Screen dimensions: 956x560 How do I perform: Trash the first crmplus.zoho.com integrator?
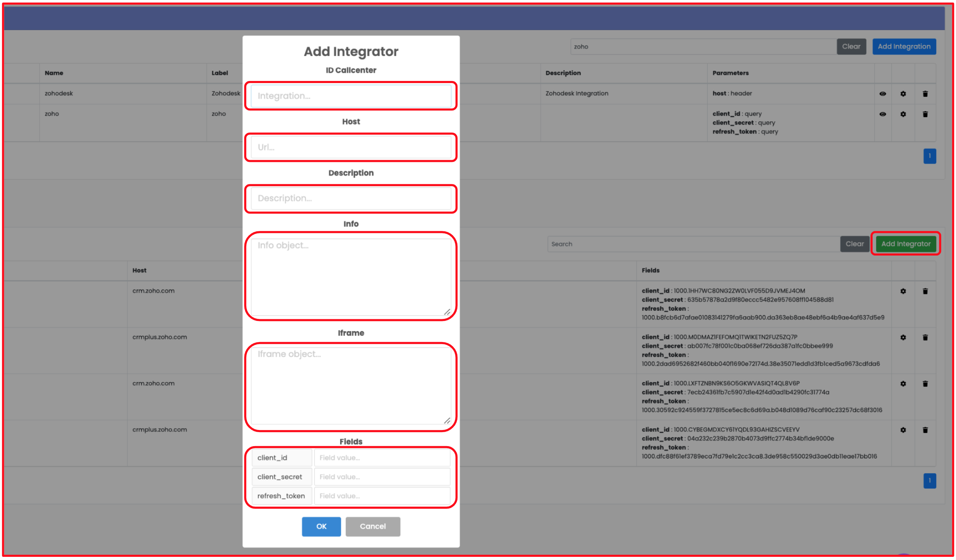point(925,338)
